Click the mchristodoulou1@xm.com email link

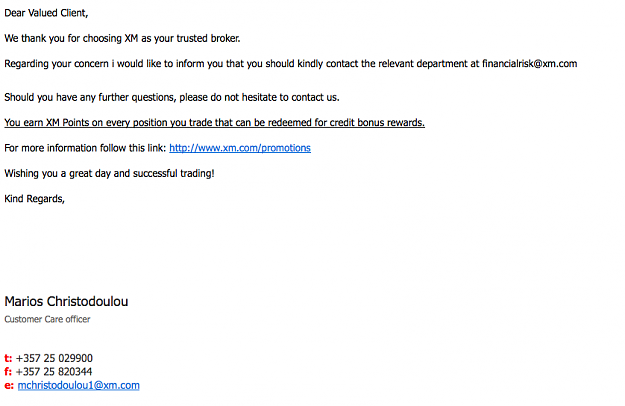tap(79, 385)
